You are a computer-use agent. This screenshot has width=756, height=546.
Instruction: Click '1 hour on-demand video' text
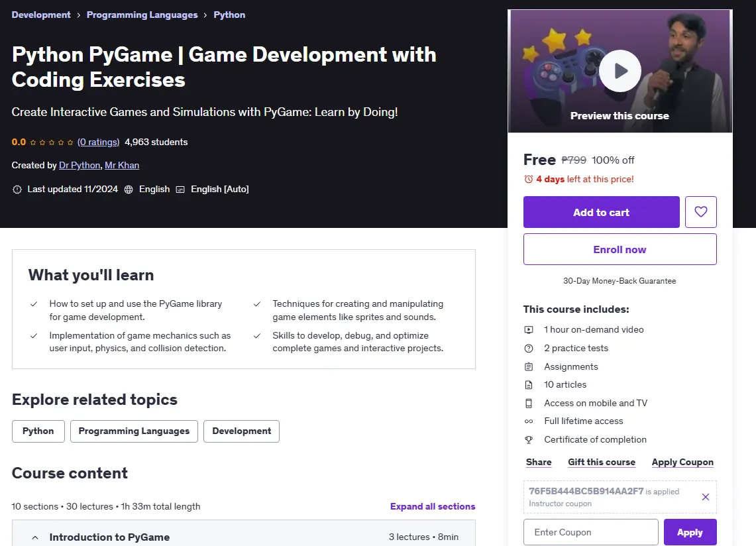coord(594,330)
